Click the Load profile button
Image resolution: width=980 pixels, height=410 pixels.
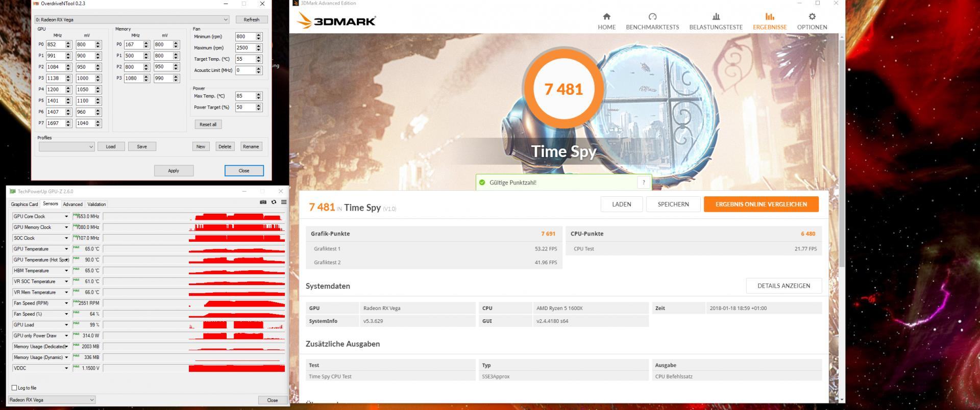point(111,146)
